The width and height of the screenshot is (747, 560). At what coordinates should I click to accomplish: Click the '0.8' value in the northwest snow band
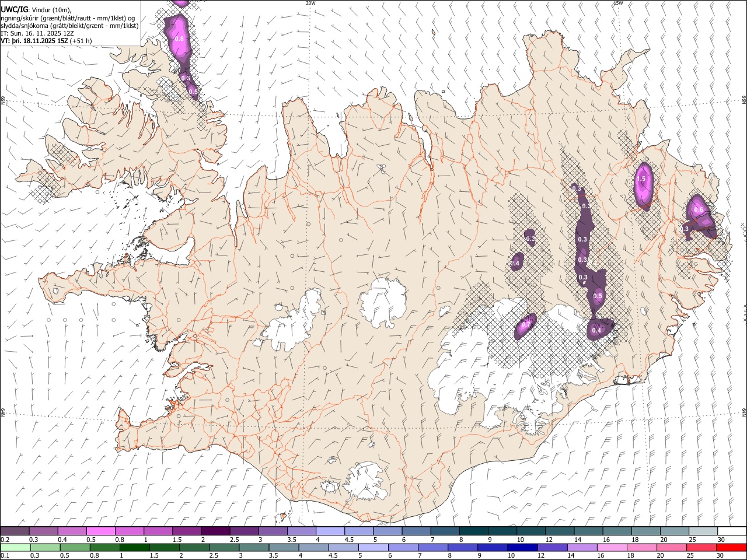point(179,39)
